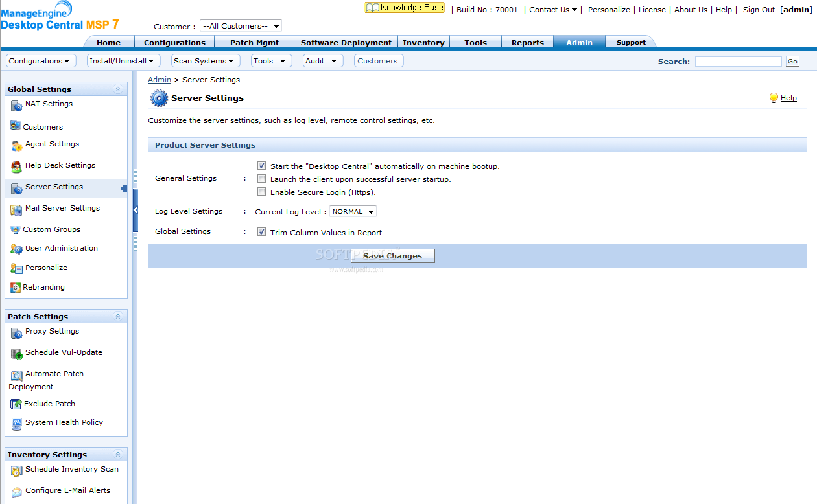
Task: Click the Help lightbulb icon
Action: [774, 98]
